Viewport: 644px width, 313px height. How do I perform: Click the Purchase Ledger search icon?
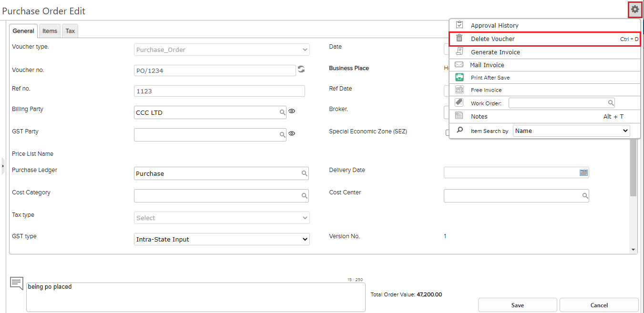click(304, 173)
